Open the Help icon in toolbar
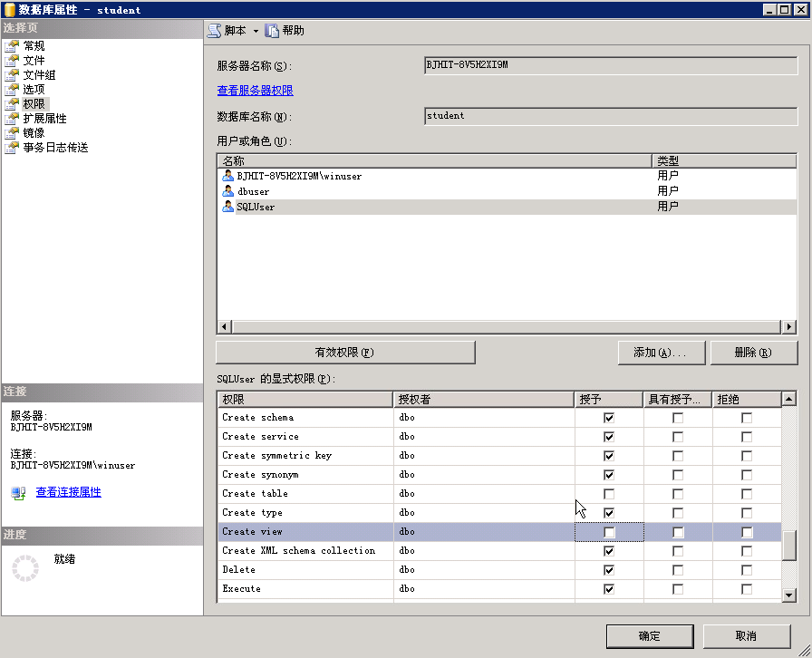Viewport: 812px width, 658px height. (272, 31)
